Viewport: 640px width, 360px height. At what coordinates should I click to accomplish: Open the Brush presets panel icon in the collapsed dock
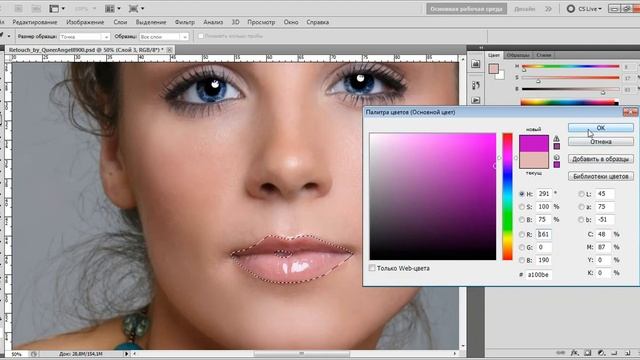tap(476, 85)
